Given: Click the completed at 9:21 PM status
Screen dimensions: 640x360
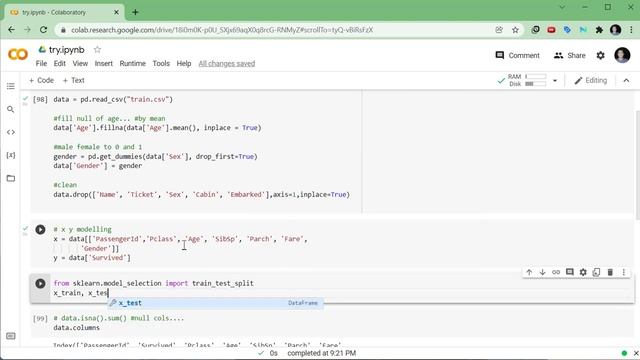Looking at the screenshot, I should [322, 353].
